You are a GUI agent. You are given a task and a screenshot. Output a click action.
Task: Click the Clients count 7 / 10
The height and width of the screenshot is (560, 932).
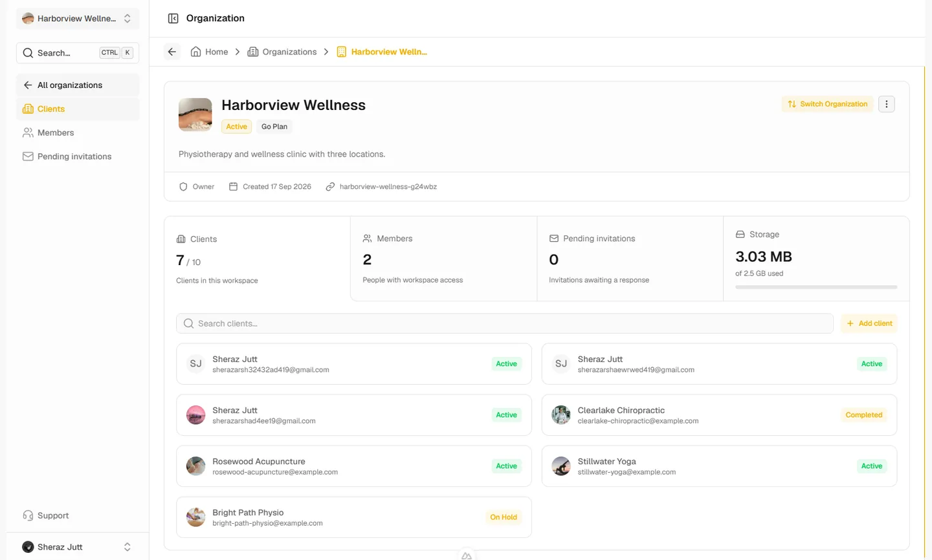click(188, 260)
